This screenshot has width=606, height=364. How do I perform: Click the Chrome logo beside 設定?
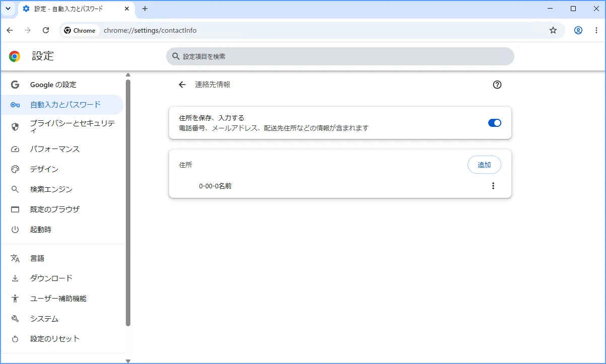pos(15,56)
